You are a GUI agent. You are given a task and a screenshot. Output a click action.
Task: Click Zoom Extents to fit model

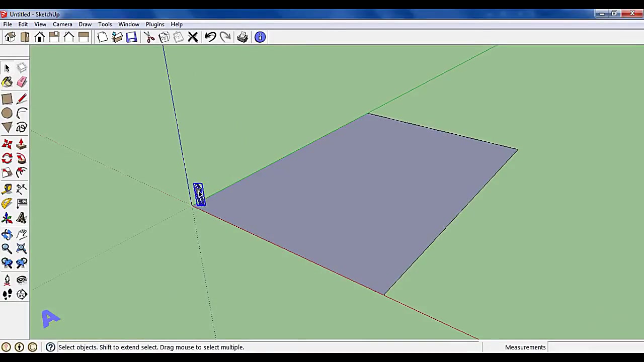click(22, 248)
